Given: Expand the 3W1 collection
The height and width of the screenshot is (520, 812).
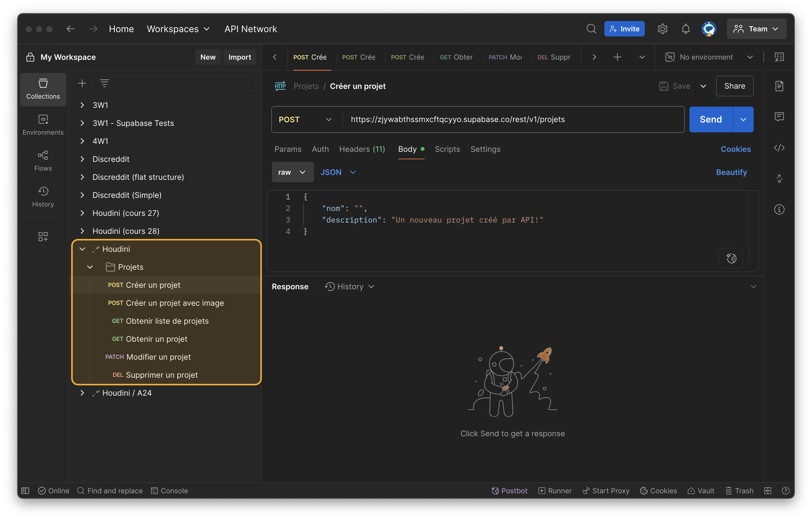Looking at the screenshot, I should click(x=82, y=105).
